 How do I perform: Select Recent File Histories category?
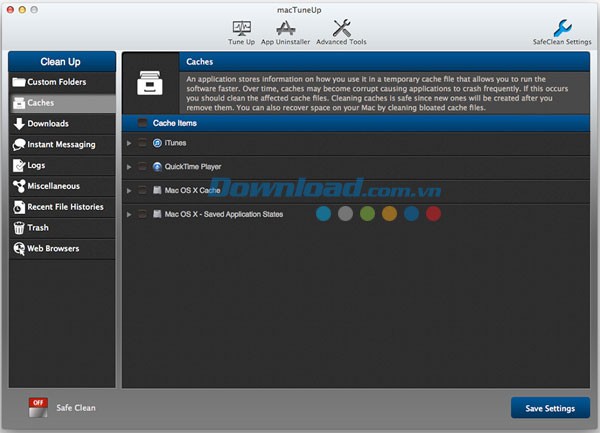click(x=66, y=207)
